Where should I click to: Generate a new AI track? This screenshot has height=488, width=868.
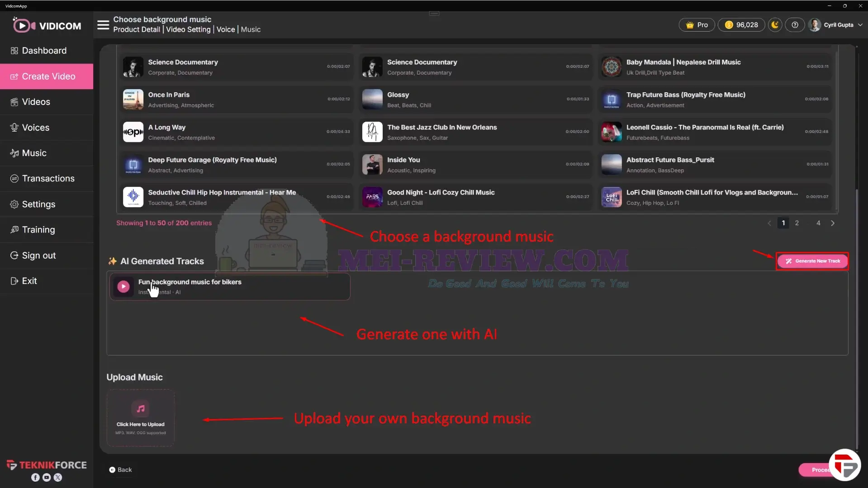pyautogui.click(x=812, y=261)
